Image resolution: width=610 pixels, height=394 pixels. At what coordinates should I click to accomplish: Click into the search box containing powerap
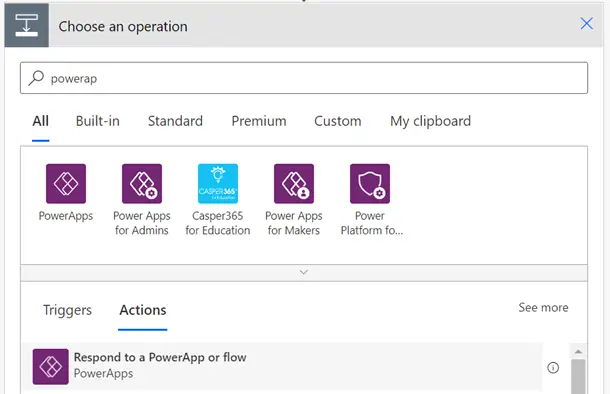[304, 78]
